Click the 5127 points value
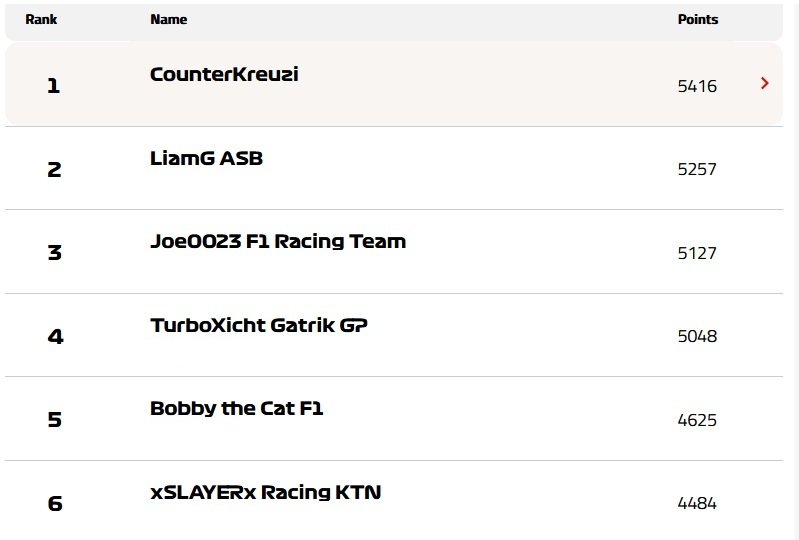Screen dimensions: 799x540 coord(697,253)
